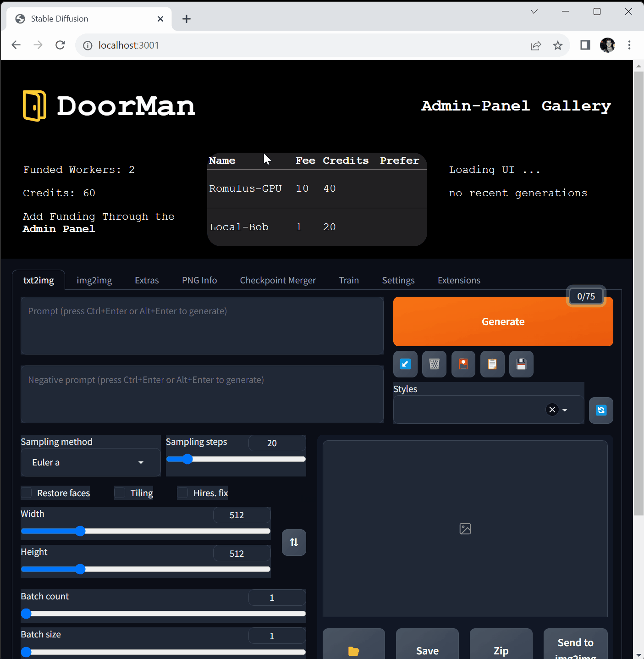Image resolution: width=644 pixels, height=659 pixels.
Task: Adjust the Height slider
Action: [145, 569]
